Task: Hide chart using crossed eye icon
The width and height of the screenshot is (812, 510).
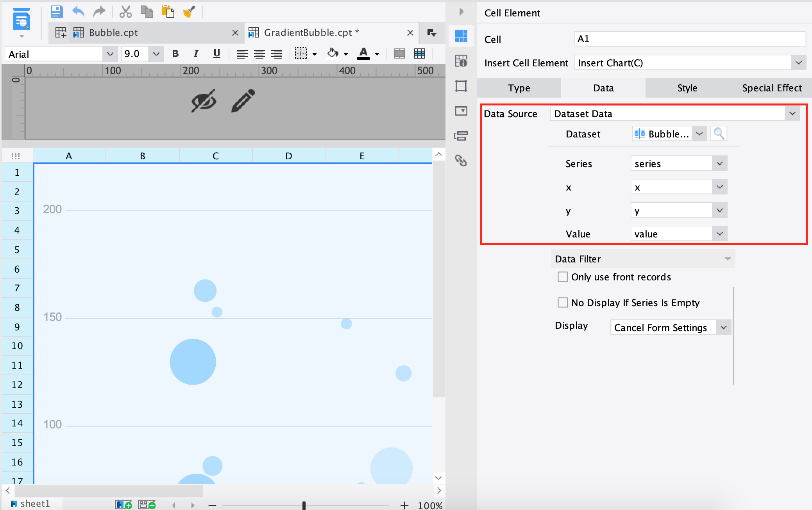Action: tap(204, 101)
